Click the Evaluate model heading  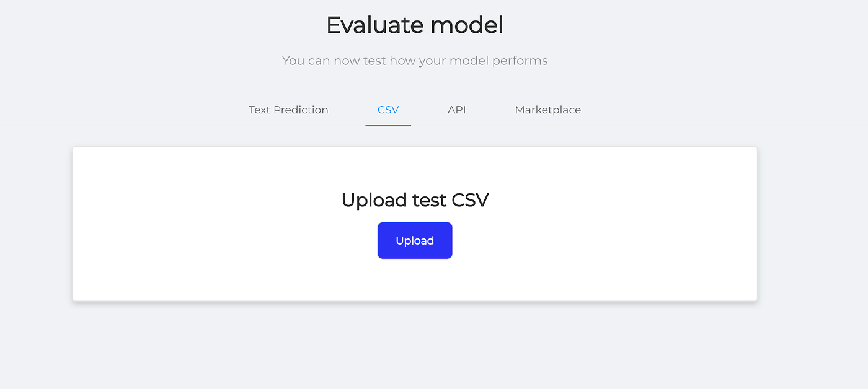tap(415, 25)
